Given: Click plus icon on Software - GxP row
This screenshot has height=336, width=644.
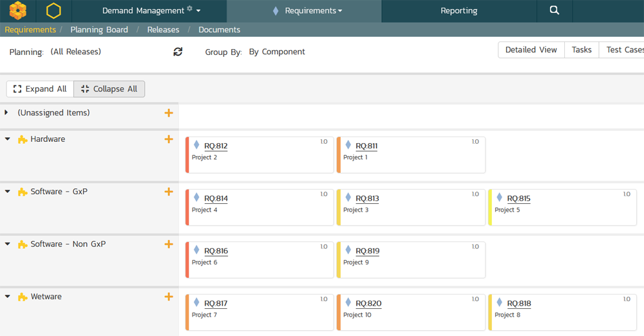Looking at the screenshot, I should 169,192.
